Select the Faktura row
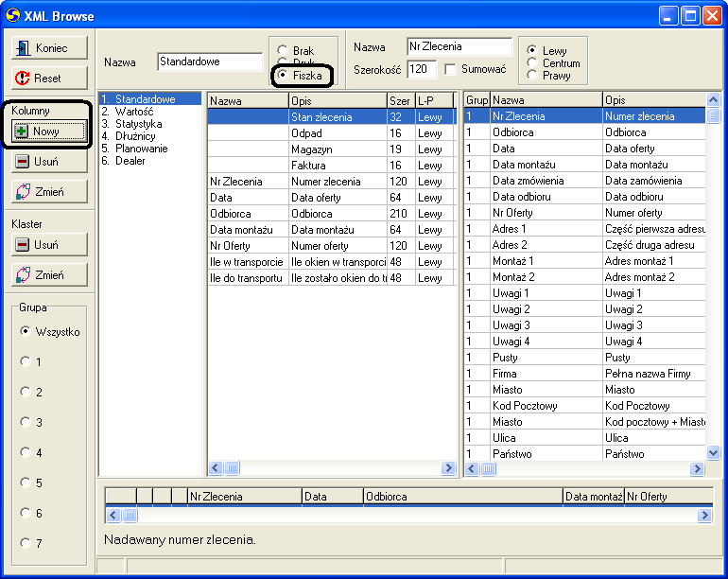This screenshot has height=579, width=728. pos(332,166)
